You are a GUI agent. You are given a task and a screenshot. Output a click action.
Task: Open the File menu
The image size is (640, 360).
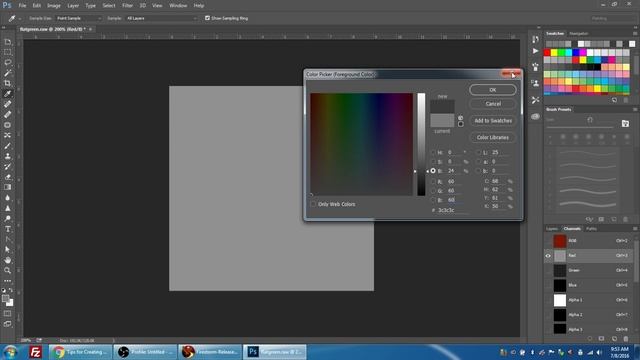(22, 6)
